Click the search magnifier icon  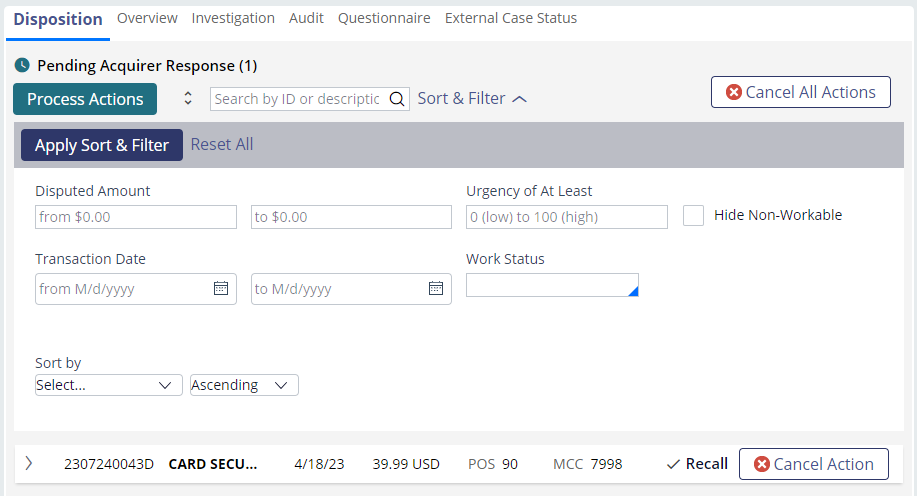tap(397, 99)
